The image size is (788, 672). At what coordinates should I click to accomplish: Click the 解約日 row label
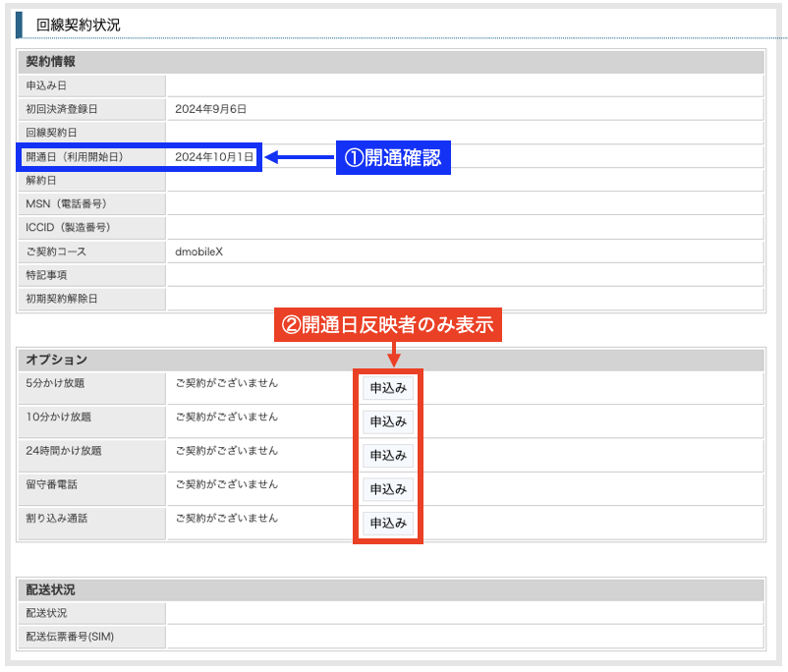(x=42, y=181)
